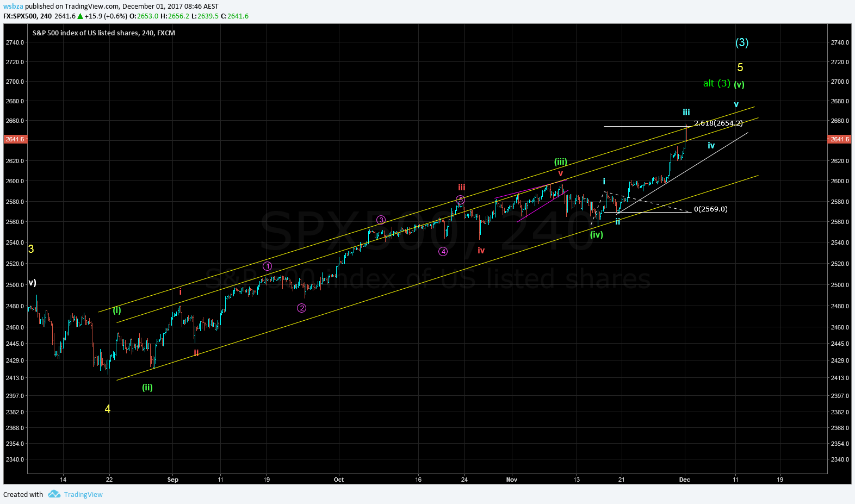Click the "+15.9 (+0.6%)" change value
This screenshot has width=855, height=504.
click(x=106, y=16)
